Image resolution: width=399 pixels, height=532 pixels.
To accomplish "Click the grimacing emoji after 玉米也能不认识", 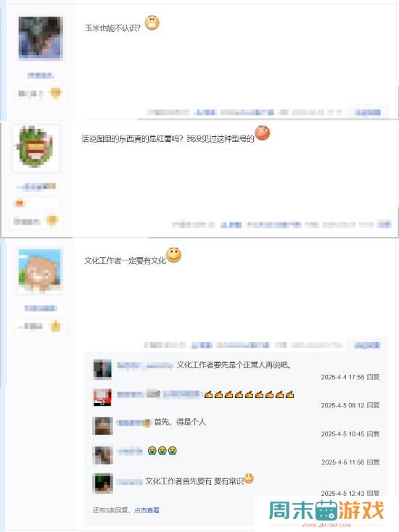I will click(x=152, y=22).
